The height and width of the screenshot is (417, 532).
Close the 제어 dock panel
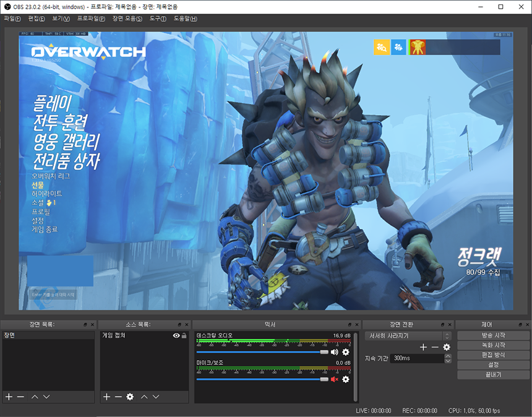(x=527, y=325)
